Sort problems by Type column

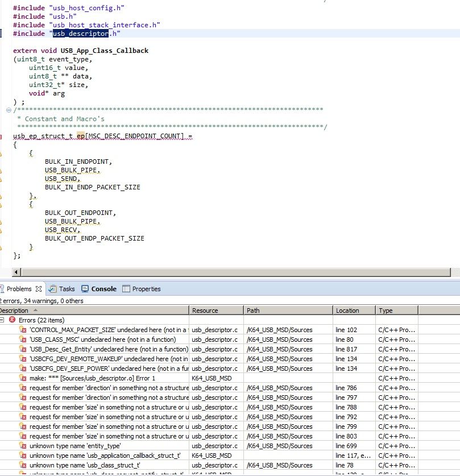(x=397, y=311)
